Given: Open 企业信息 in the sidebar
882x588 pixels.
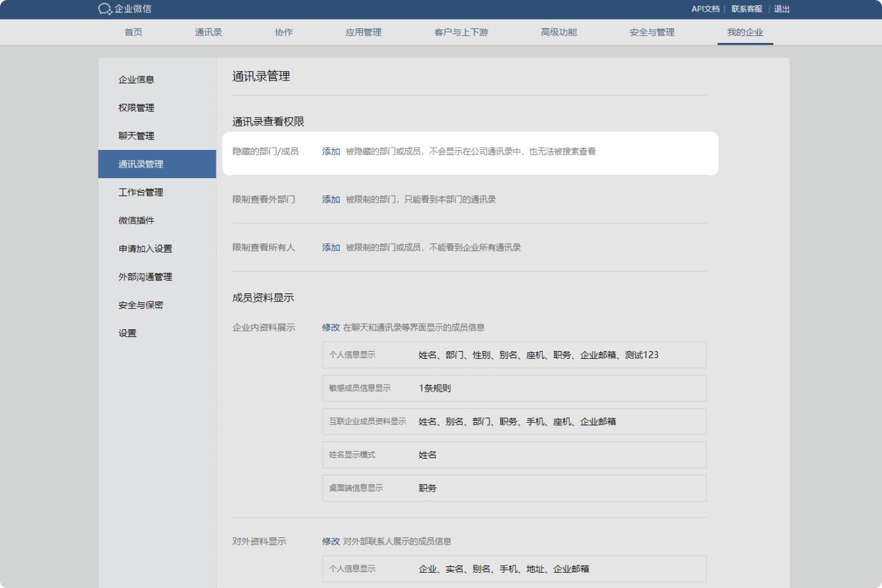Looking at the screenshot, I should pyautogui.click(x=136, y=79).
